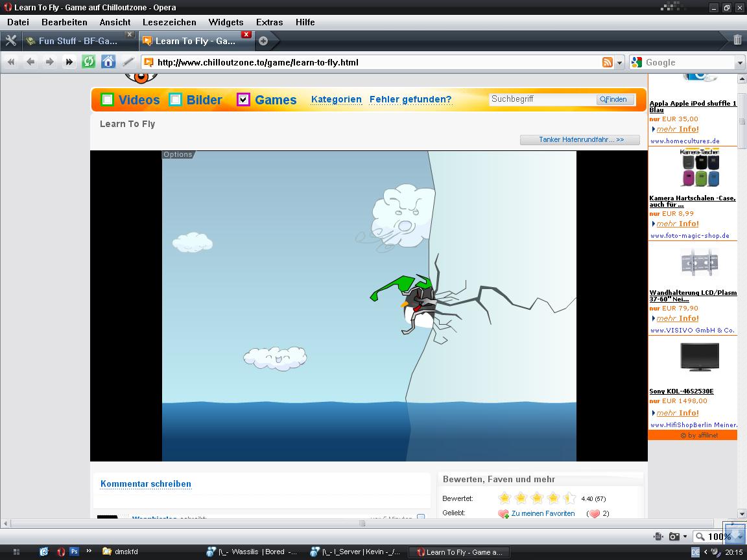Screen dimensions: 747x560
Task: Open the Lesezeichen menu
Action: point(169,22)
